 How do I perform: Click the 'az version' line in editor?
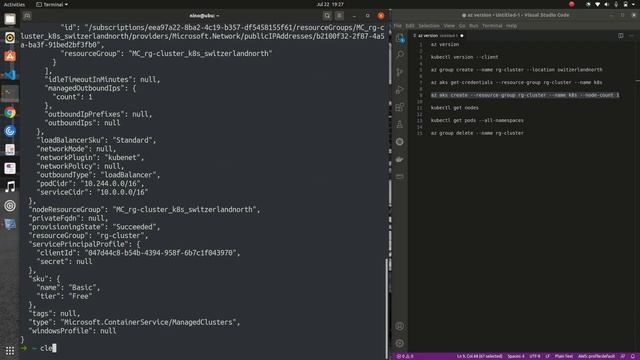(x=444, y=44)
